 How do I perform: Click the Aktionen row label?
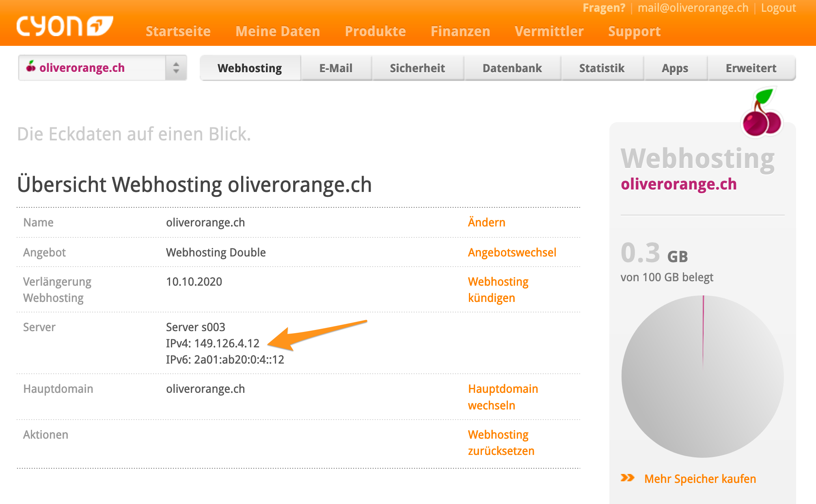(45, 435)
